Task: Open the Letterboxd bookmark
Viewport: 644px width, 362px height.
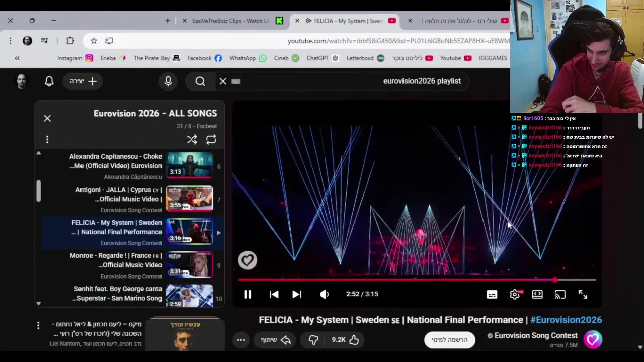Action: pyautogui.click(x=365, y=58)
